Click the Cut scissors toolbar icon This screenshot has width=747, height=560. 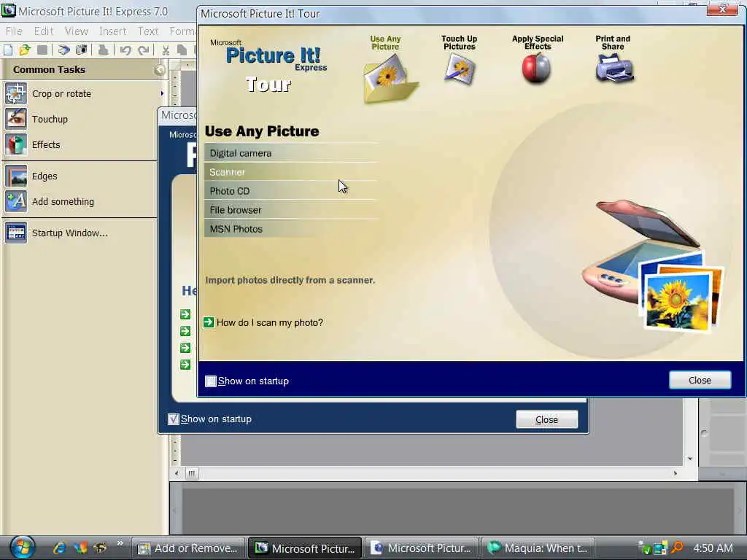pyautogui.click(x=166, y=50)
